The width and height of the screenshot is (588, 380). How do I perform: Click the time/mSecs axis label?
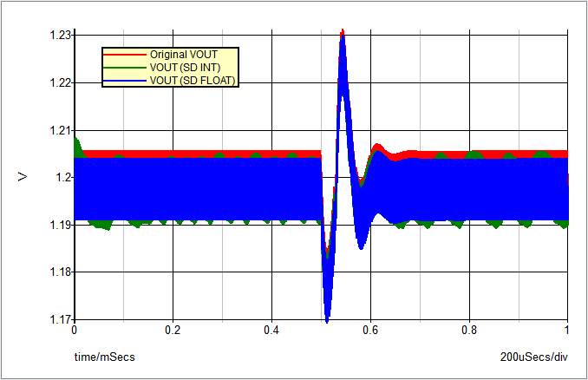pyautogui.click(x=104, y=357)
